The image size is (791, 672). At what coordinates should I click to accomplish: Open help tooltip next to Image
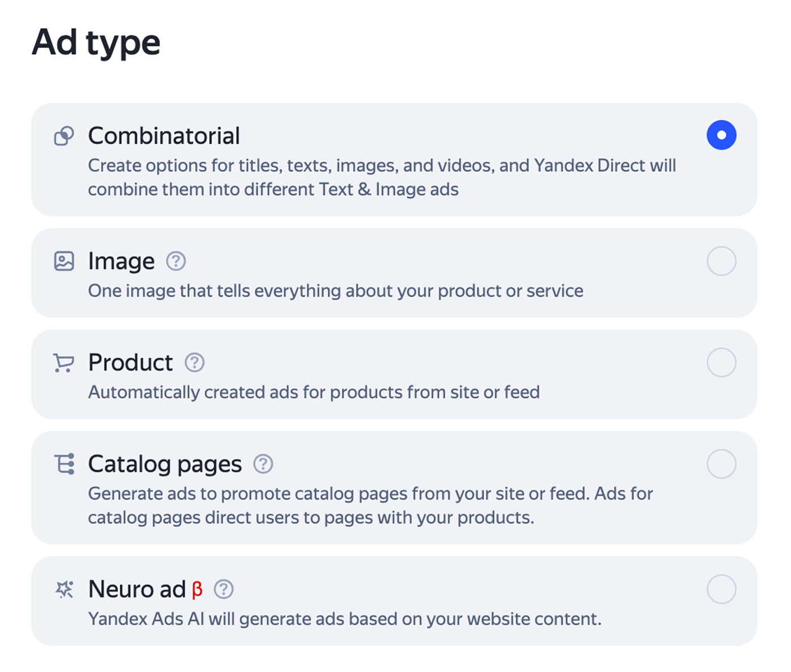pos(176,261)
